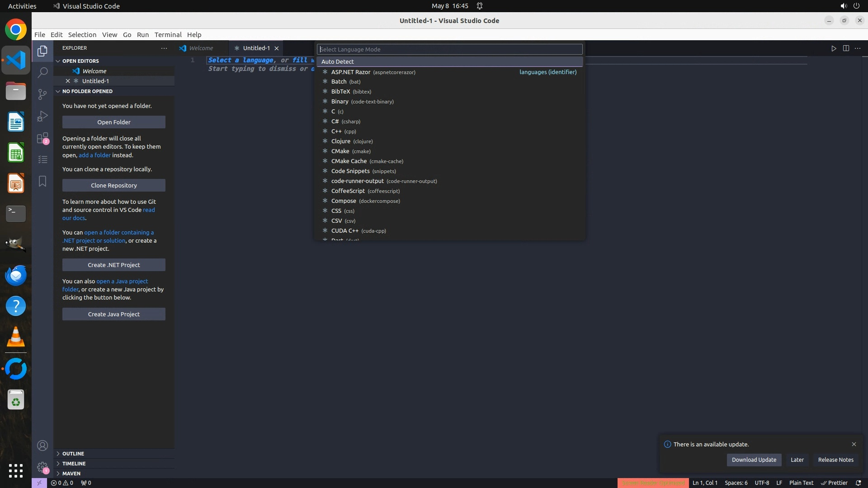Click Screen Reader Optimized status indicator
Viewport: 868px width, 488px height.
point(653,483)
